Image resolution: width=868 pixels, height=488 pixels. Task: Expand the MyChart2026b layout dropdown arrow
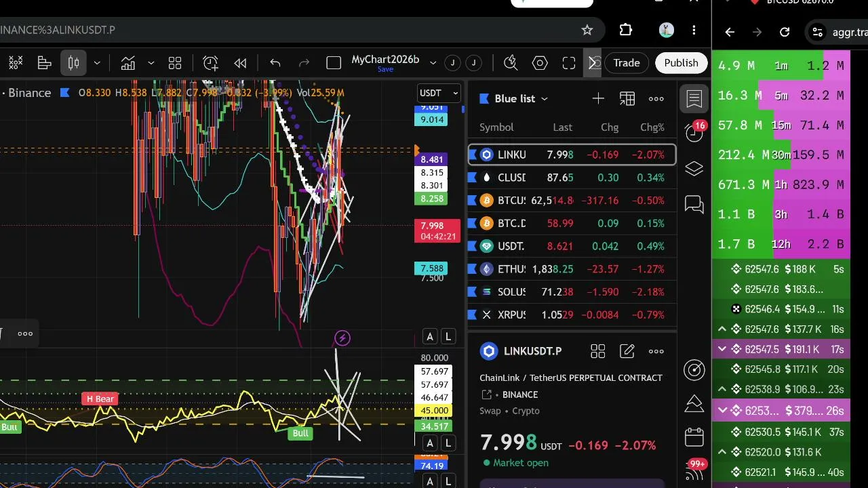pos(433,63)
